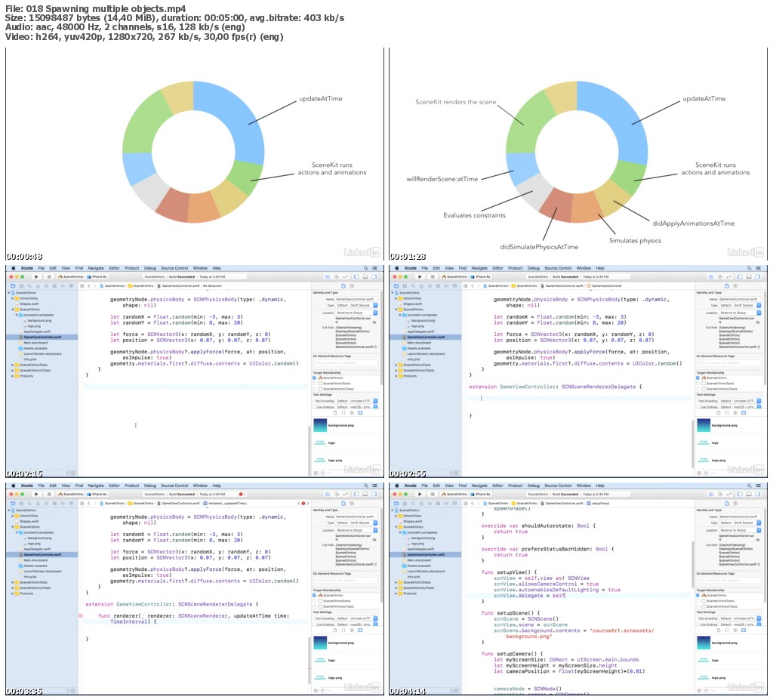
Task: Open Issue navigator triangle in 00:02:15 frame
Action: pyautogui.click(x=38, y=286)
